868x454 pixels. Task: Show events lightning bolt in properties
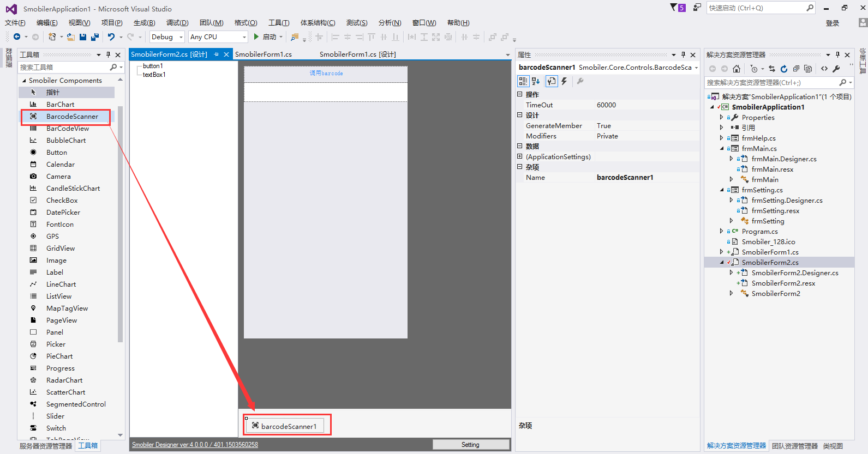point(564,81)
